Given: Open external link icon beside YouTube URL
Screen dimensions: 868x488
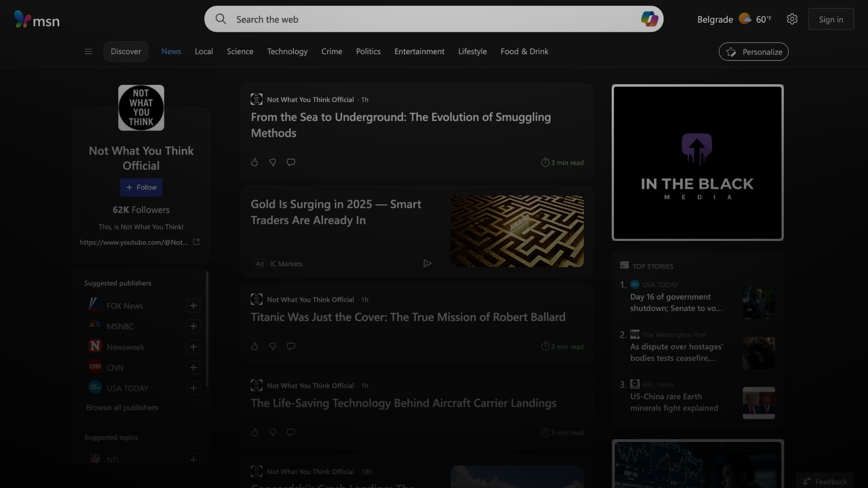Looking at the screenshot, I should (196, 242).
